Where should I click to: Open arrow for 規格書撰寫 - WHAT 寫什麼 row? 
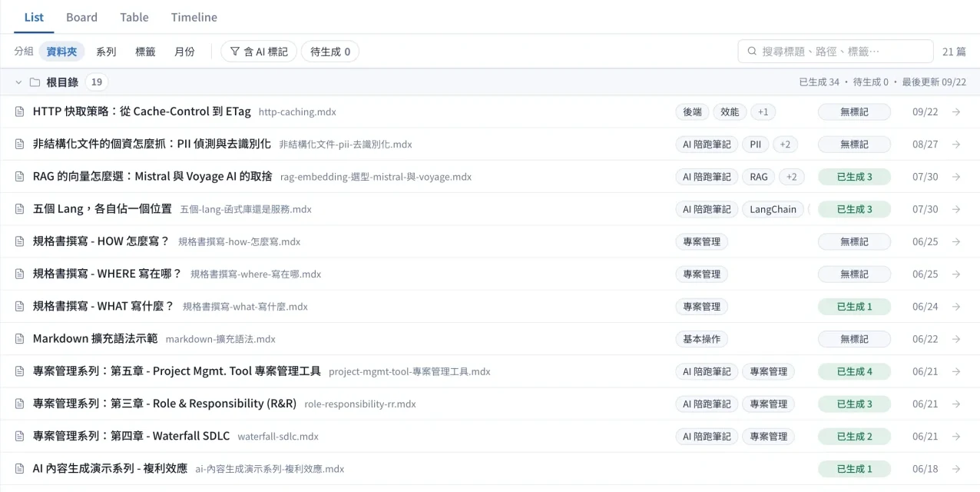coord(956,307)
